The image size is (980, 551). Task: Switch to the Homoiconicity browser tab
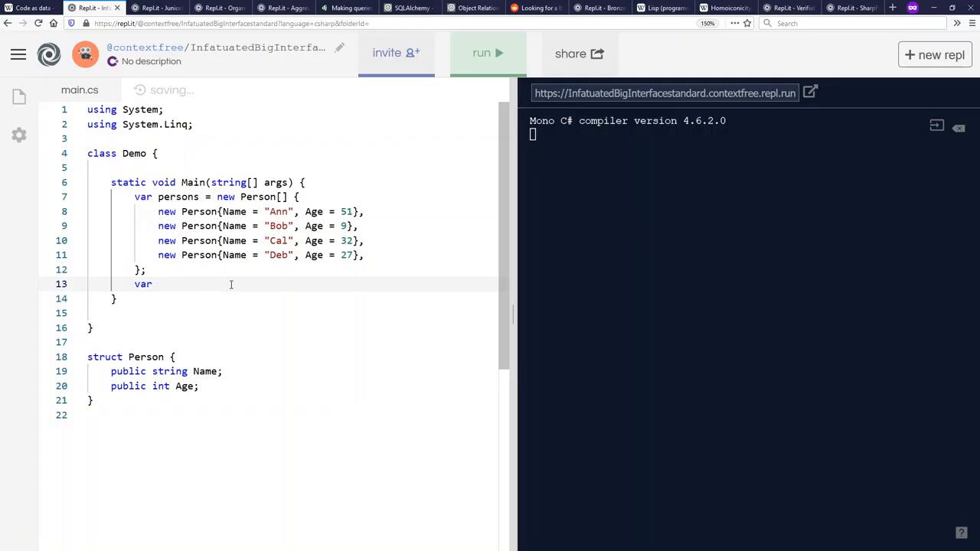pos(728,8)
